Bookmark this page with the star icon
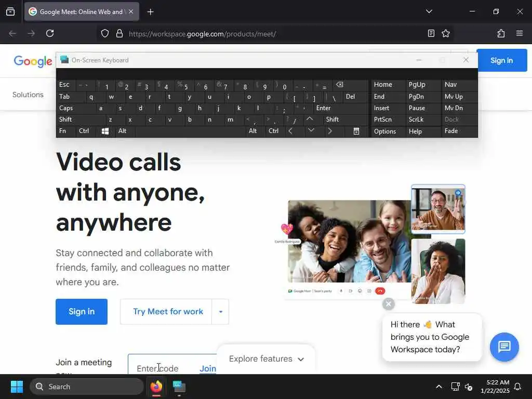The image size is (532, 399). (x=445, y=33)
